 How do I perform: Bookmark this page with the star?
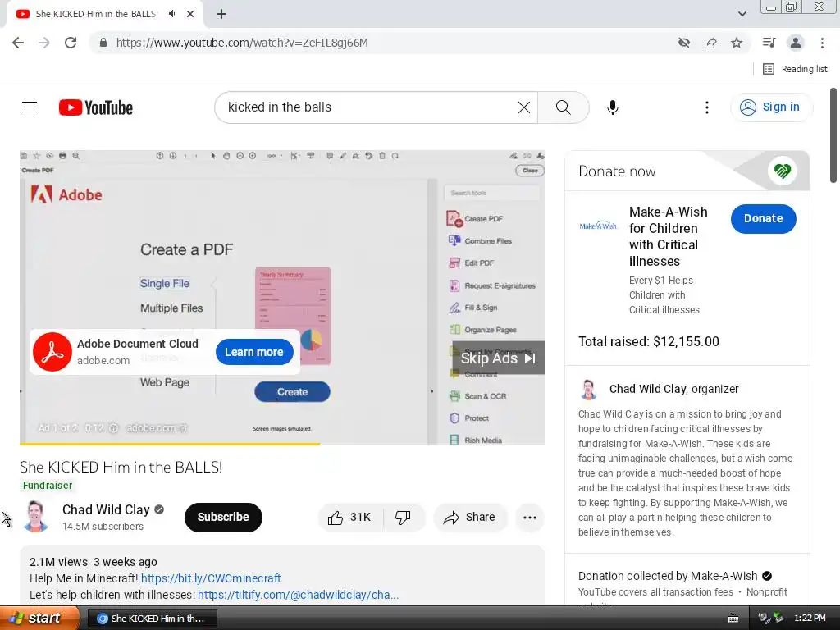(x=737, y=43)
